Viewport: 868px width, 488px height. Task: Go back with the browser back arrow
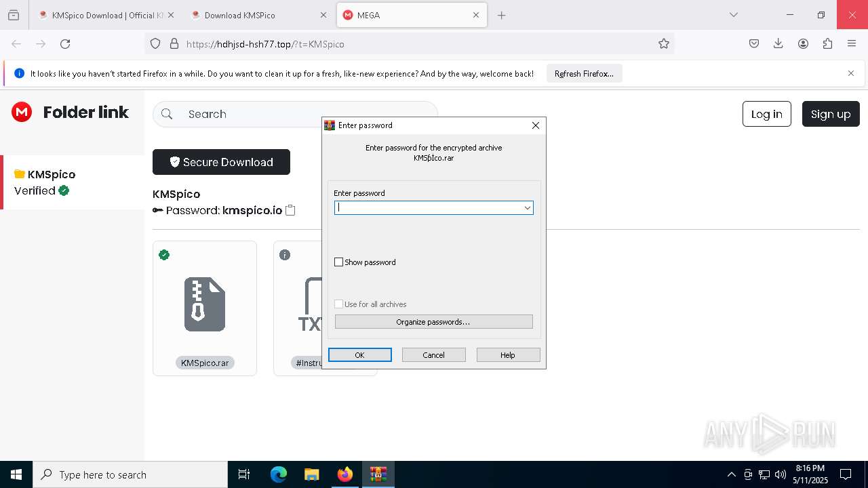coord(16,44)
